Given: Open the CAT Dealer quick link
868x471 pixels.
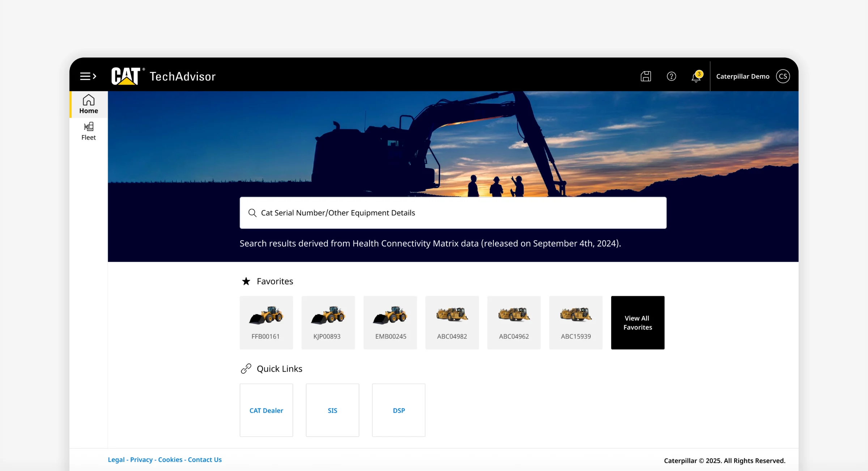Looking at the screenshot, I should pos(266,410).
